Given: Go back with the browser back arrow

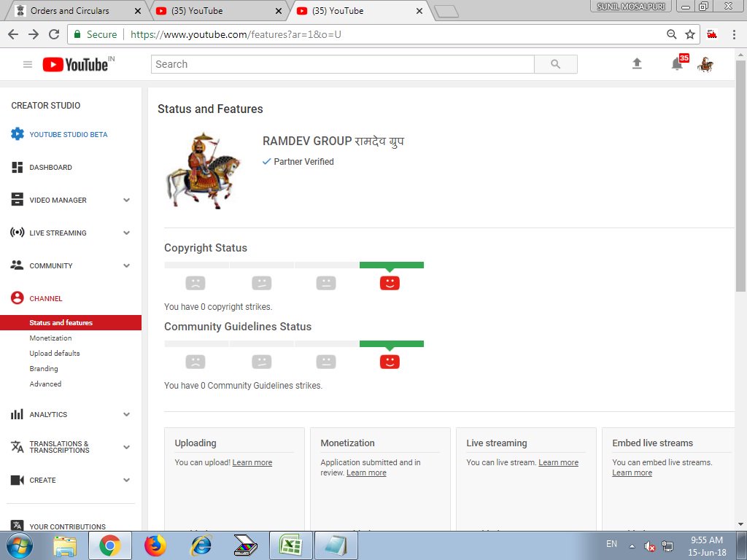Looking at the screenshot, I should pos(13,34).
